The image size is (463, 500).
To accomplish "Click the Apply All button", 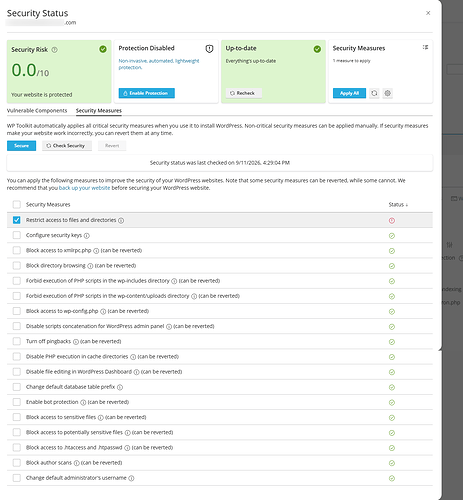I will coord(349,93).
